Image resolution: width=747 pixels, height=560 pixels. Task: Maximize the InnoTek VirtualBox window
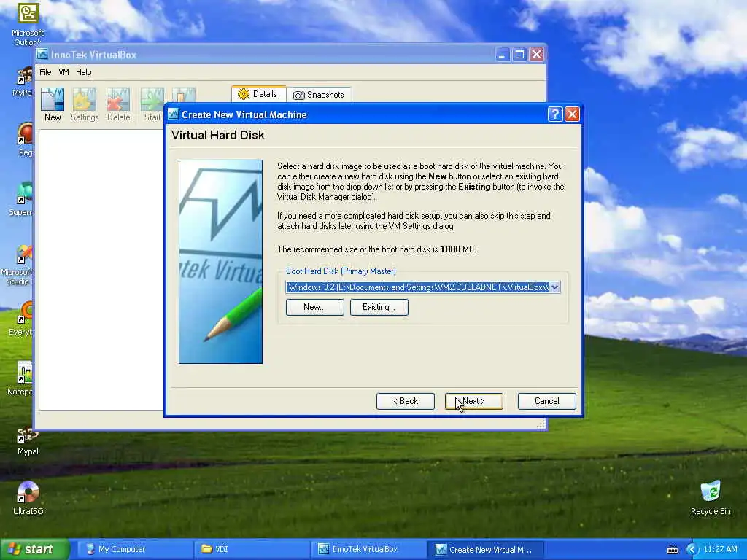pos(519,55)
